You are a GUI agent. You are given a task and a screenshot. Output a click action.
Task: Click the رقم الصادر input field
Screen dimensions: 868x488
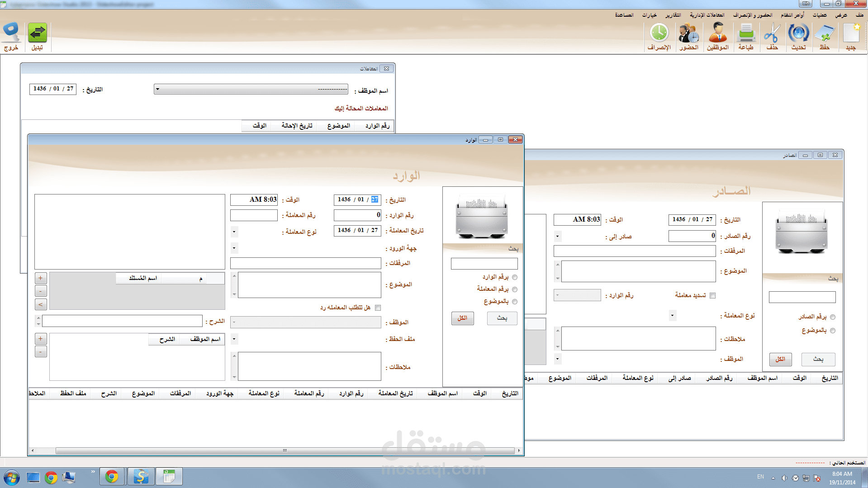coord(692,236)
